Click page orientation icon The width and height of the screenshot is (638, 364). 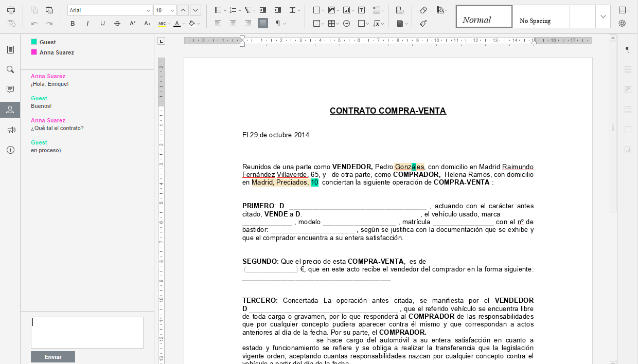400,10
